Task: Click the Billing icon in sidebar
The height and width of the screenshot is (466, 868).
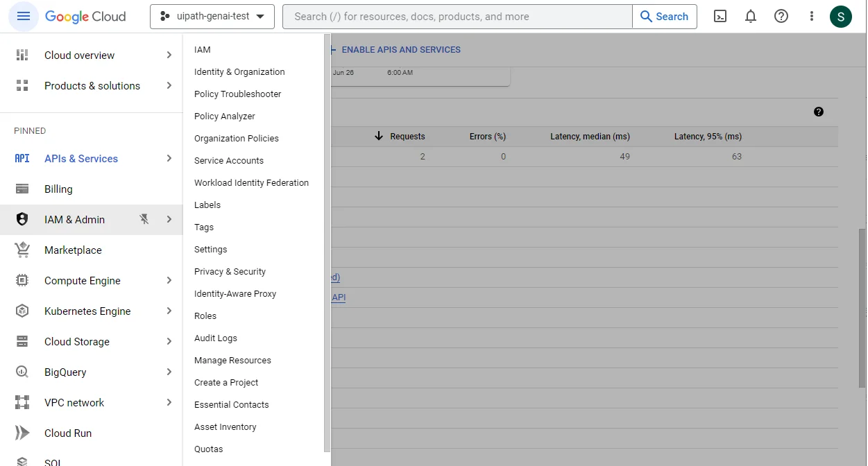Action: coord(22,189)
